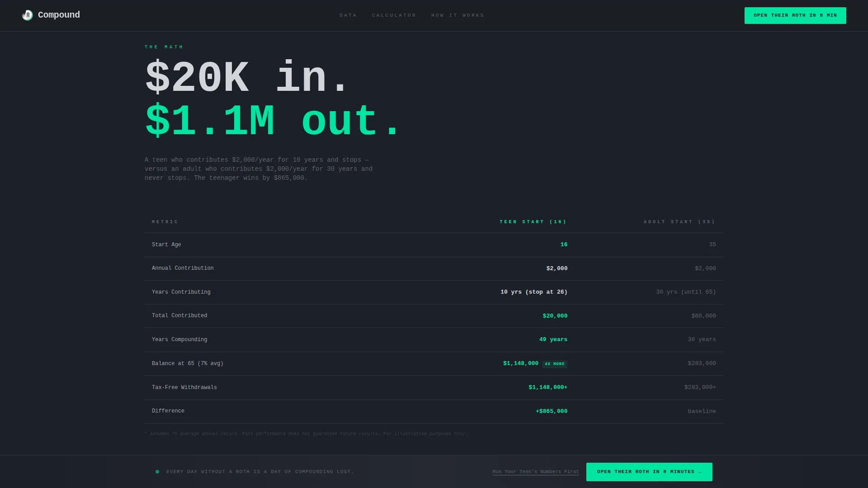
Task: Click the $20K in. headline
Action: [x=246, y=77]
